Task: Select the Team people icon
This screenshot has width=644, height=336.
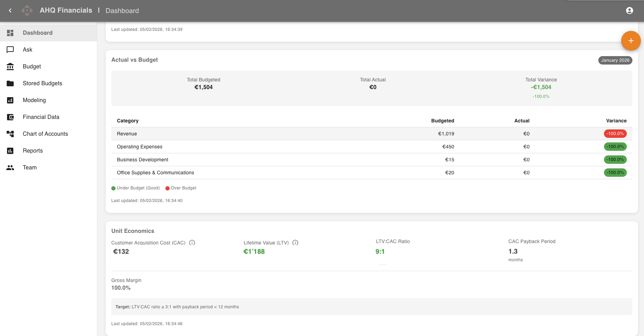Action: tap(10, 167)
